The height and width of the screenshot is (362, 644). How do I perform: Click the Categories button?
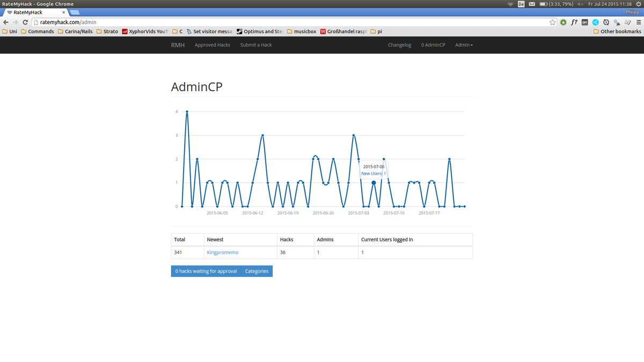(257, 271)
